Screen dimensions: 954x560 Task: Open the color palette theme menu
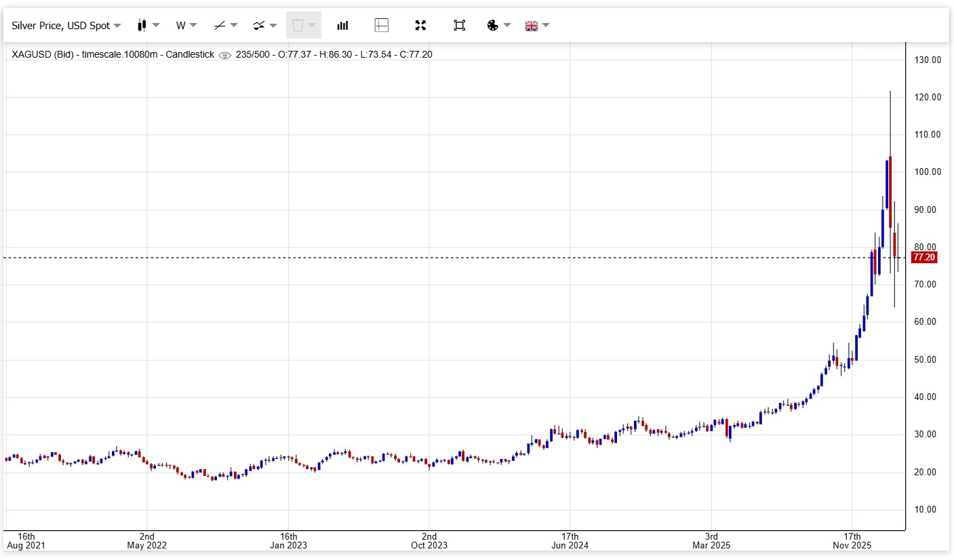tap(498, 26)
